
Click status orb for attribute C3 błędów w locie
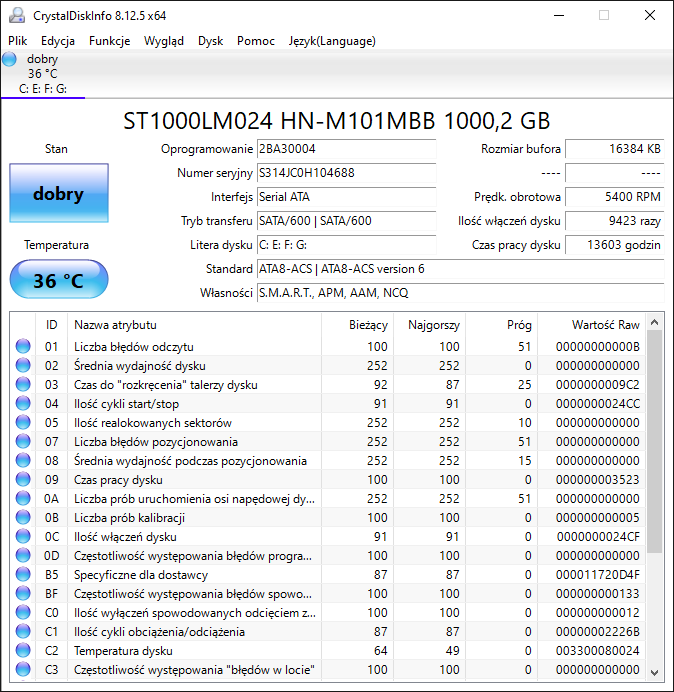click(x=23, y=669)
